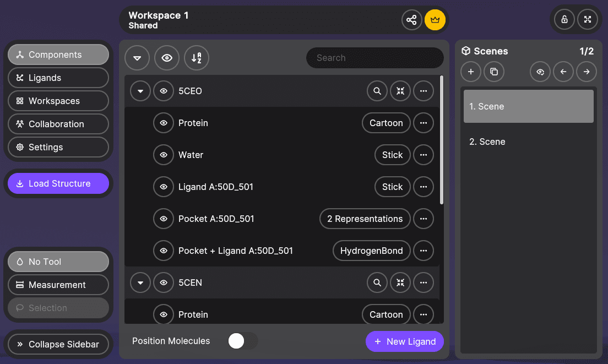Open the Ligands sidebar tab
The width and height of the screenshot is (608, 364).
click(x=58, y=78)
